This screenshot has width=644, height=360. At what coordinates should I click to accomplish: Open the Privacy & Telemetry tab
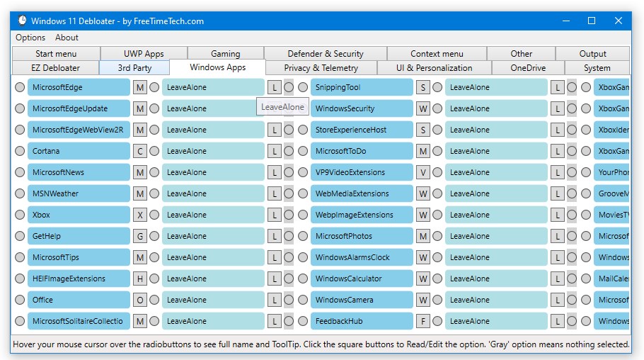coord(321,67)
